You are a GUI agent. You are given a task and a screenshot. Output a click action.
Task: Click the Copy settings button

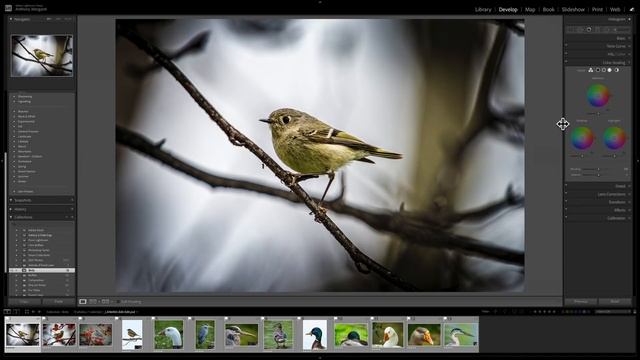click(24, 302)
